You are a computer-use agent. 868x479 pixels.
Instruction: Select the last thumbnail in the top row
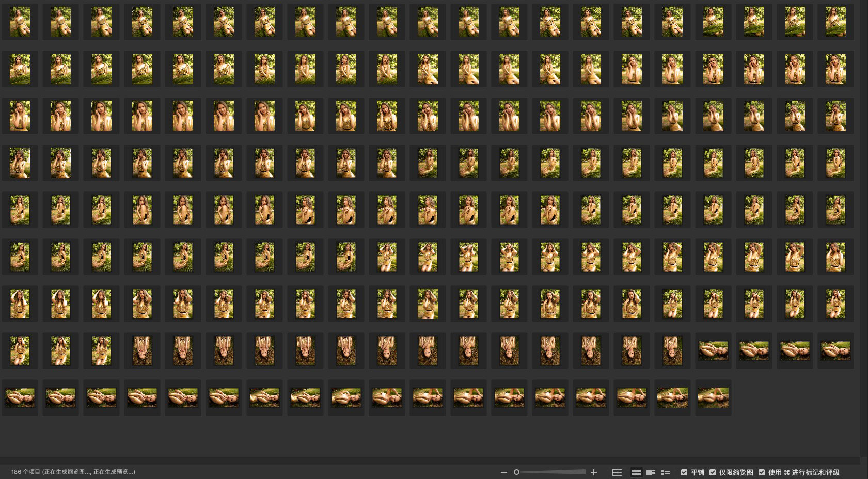(x=835, y=22)
